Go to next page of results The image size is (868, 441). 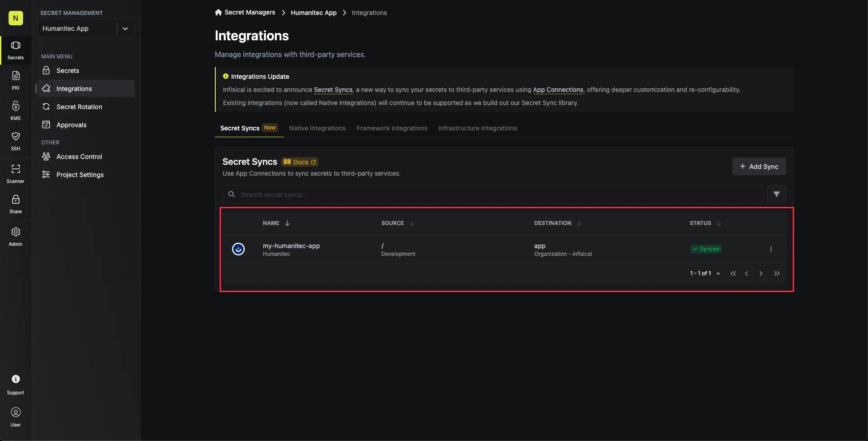(x=761, y=273)
